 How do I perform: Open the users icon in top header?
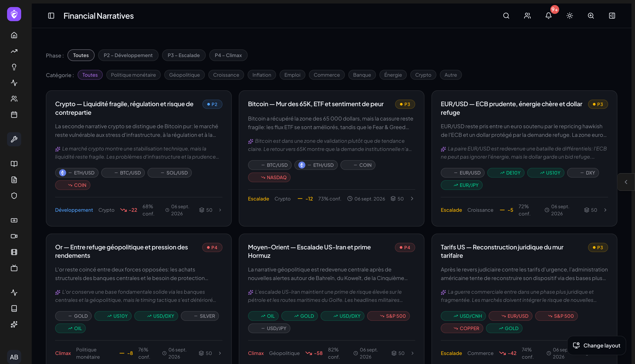(527, 16)
